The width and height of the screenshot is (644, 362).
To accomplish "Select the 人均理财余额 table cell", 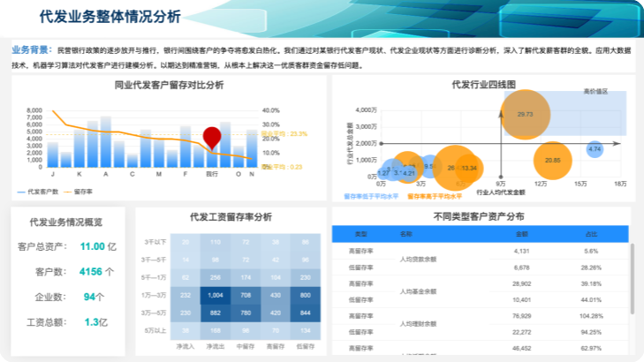I will (418, 324).
